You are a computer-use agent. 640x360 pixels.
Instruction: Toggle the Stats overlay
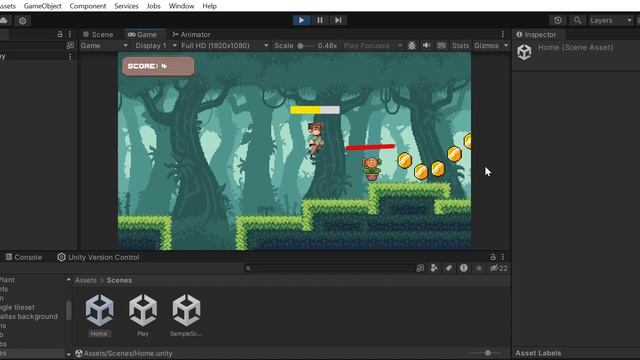pos(460,46)
